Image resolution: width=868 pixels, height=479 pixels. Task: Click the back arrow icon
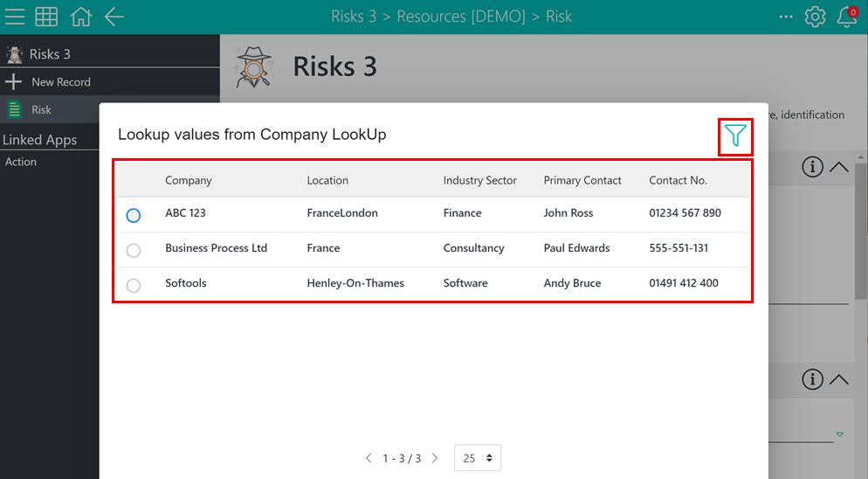(x=114, y=17)
